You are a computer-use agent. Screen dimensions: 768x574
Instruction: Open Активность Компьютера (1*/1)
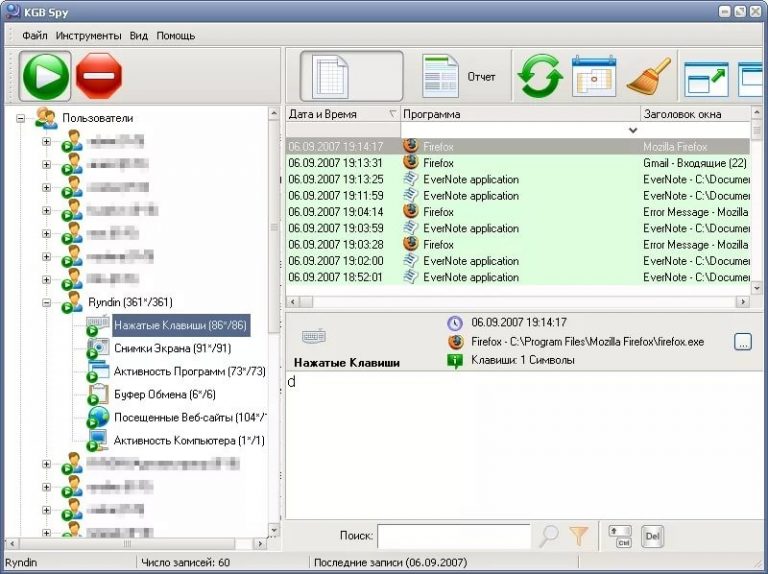[x=189, y=440]
